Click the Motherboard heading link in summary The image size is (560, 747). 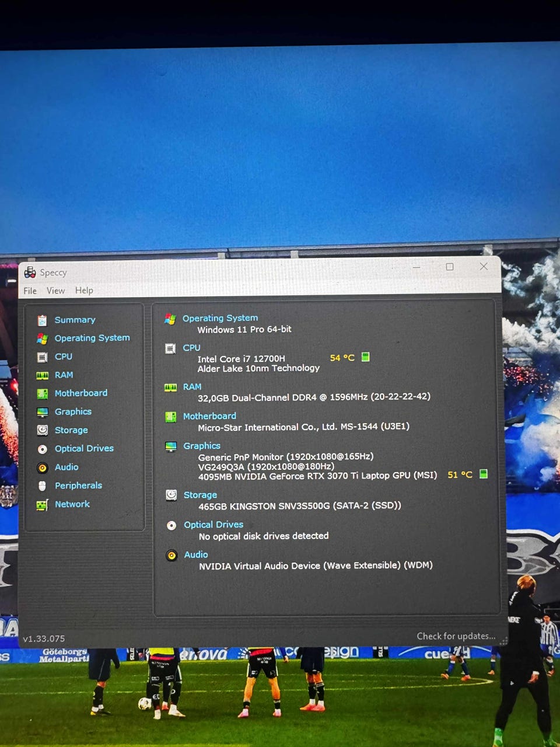click(209, 416)
